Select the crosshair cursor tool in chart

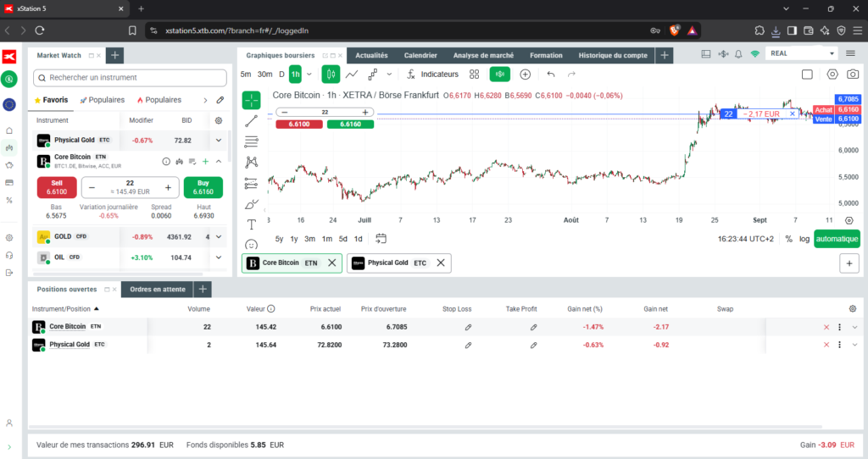tap(251, 100)
